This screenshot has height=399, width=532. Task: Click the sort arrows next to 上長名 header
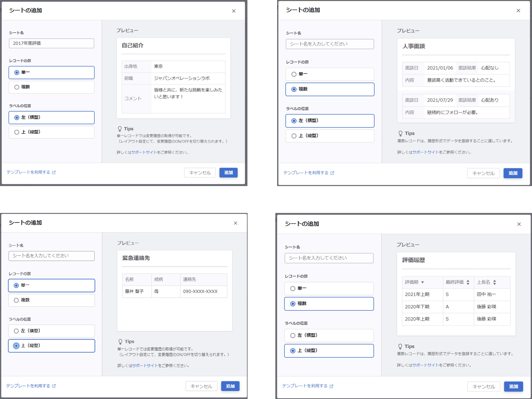coord(495,282)
